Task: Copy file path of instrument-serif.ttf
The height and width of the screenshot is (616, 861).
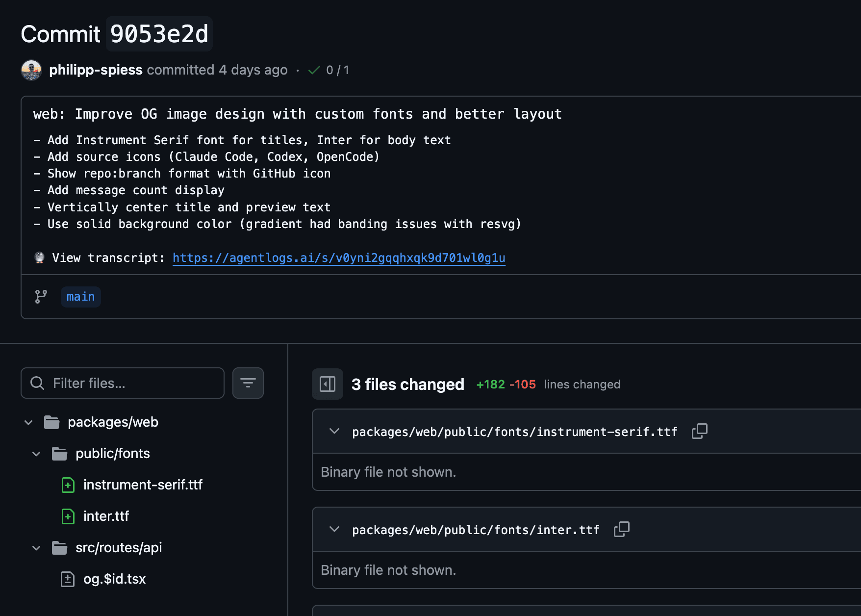Action: click(x=699, y=431)
